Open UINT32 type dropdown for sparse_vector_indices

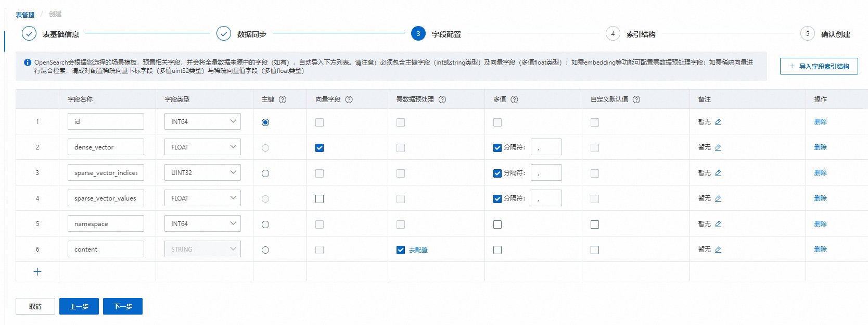pyautogui.click(x=202, y=172)
